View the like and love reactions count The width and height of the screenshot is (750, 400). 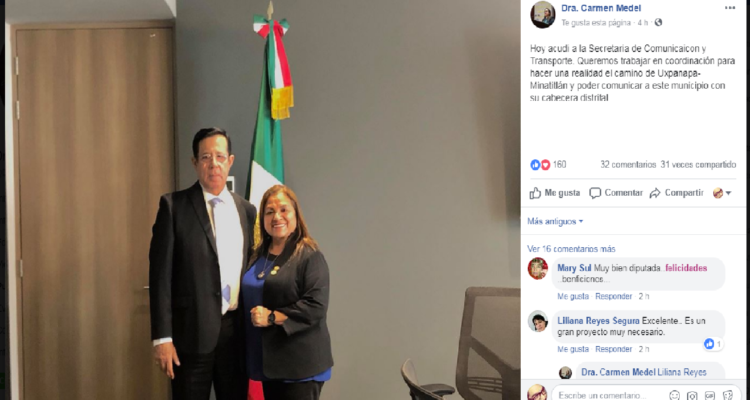pos(548,165)
